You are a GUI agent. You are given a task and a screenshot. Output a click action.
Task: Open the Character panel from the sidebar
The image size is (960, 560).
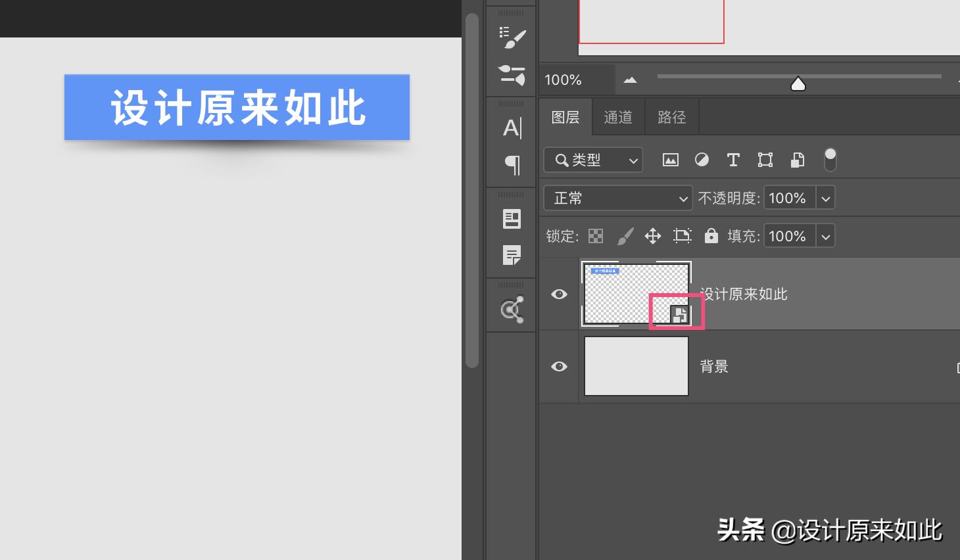512,128
